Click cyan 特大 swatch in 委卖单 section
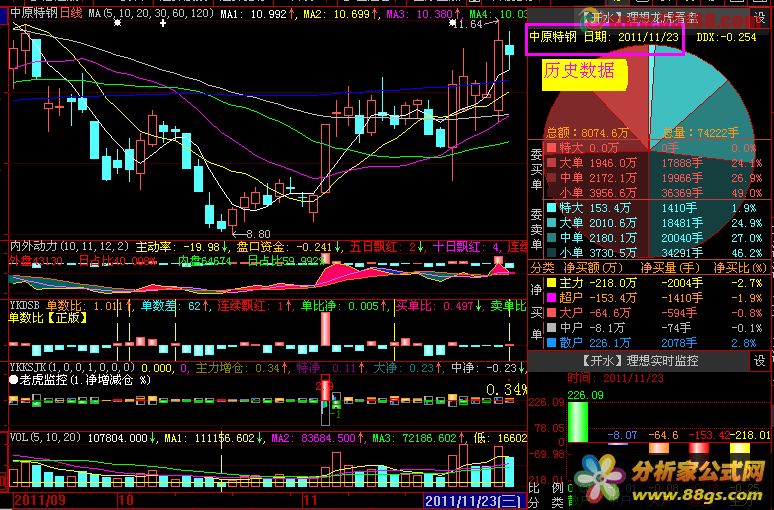 551,208
